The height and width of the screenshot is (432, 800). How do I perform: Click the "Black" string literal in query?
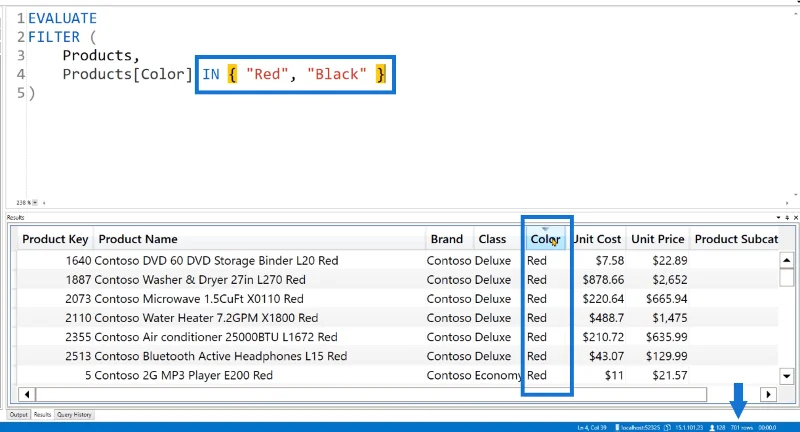tap(337, 74)
